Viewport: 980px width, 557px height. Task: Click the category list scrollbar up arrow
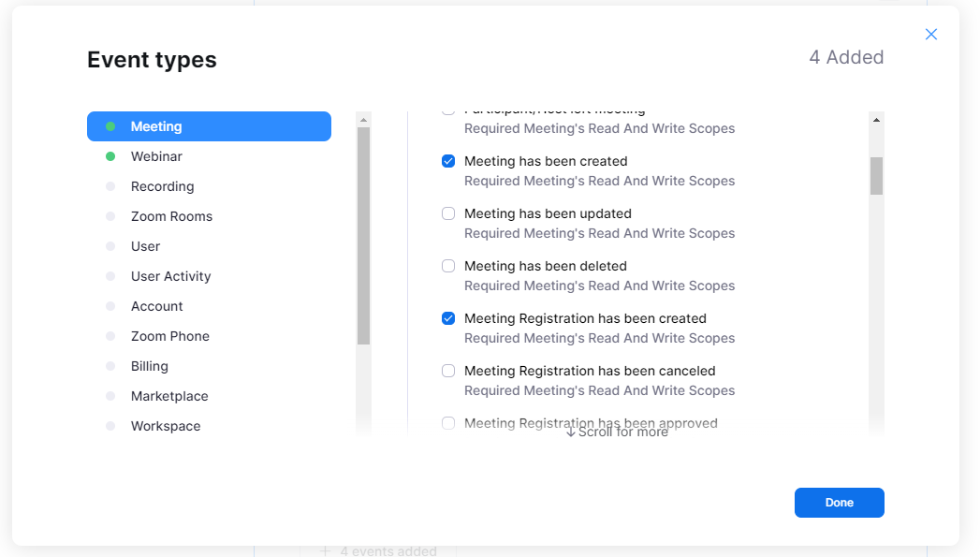click(363, 120)
